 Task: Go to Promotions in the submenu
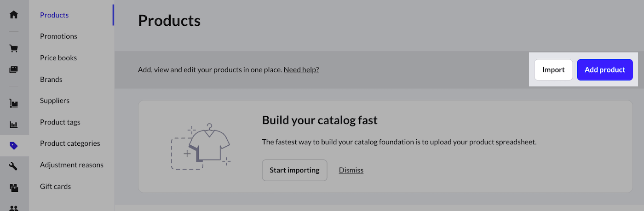click(x=58, y=36)
